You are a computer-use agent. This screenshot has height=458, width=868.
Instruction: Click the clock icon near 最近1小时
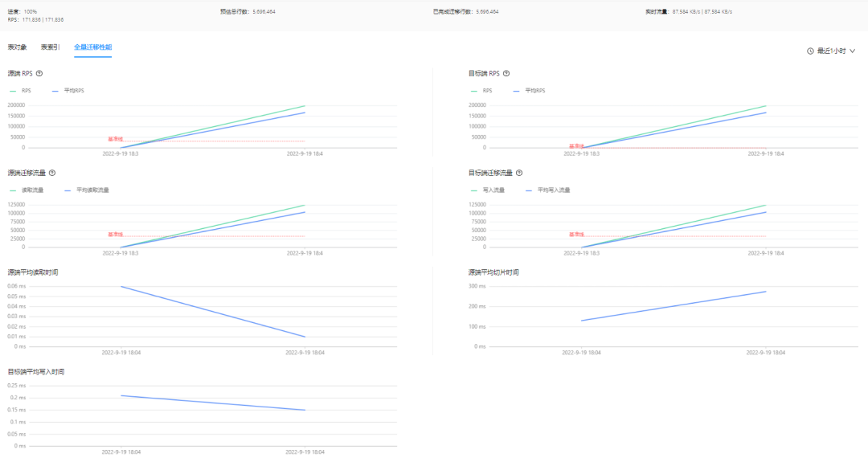tap(810, 51)
